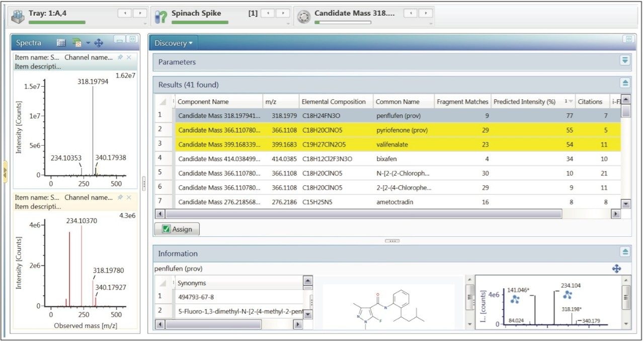Expand the left side collapsed panel handle

pyautogui.click(x=5, y=172)
